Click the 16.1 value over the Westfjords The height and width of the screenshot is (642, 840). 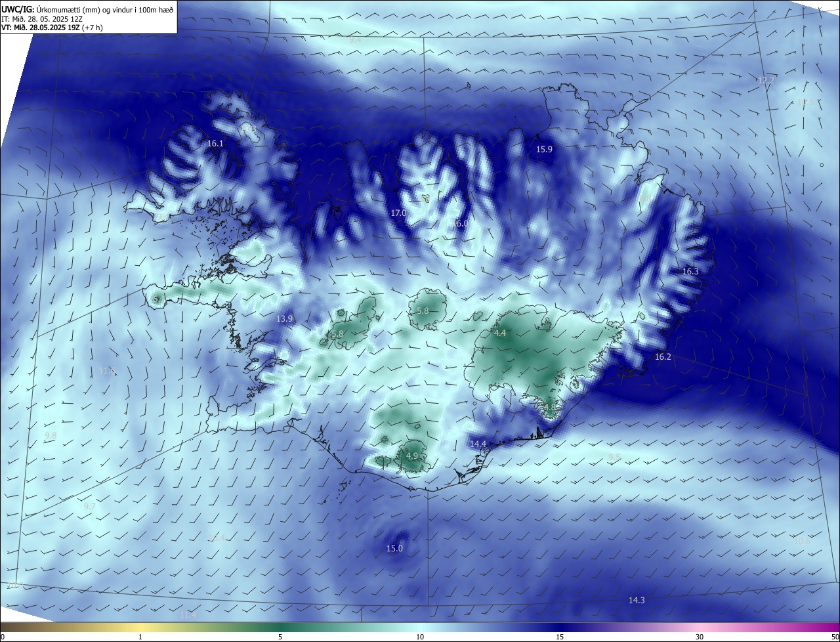point(215,143)
